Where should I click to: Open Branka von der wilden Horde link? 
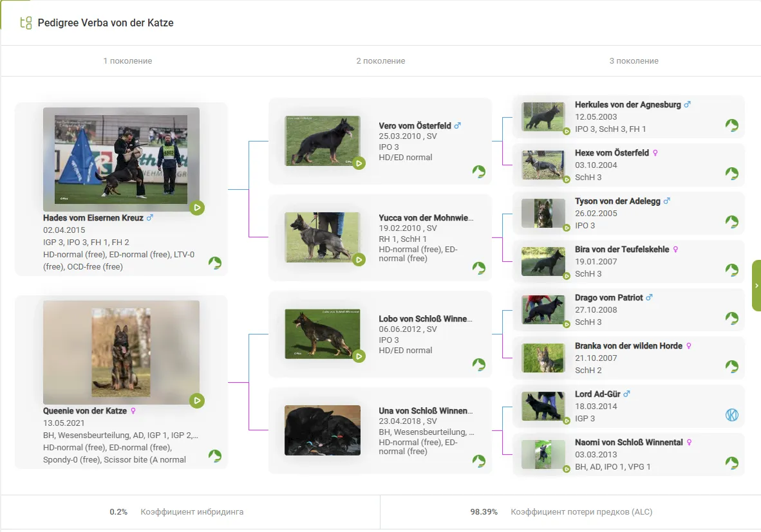point(628,346)
